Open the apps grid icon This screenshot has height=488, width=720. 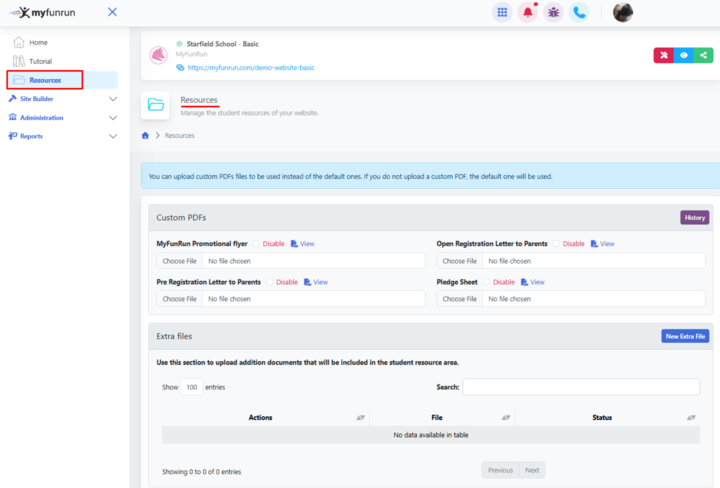click(502, 12)
